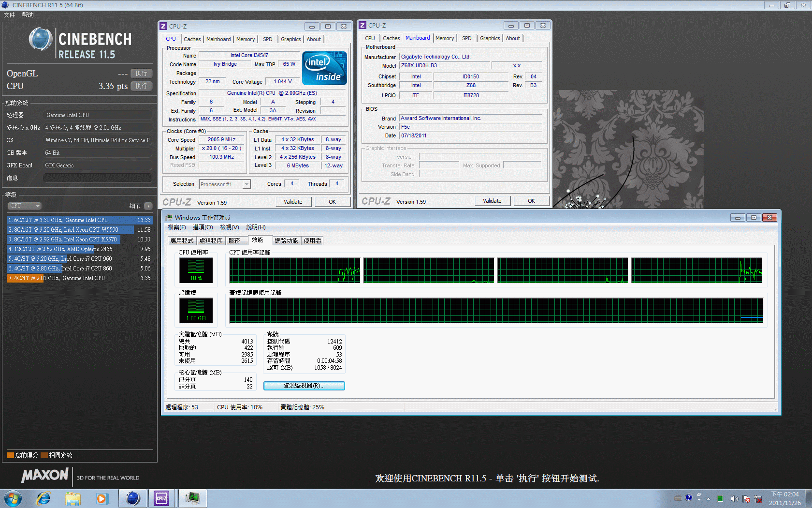Select the Intel Xeon W5590 ranking entry
The image size is (812, 508).
[x=71, y=230]
